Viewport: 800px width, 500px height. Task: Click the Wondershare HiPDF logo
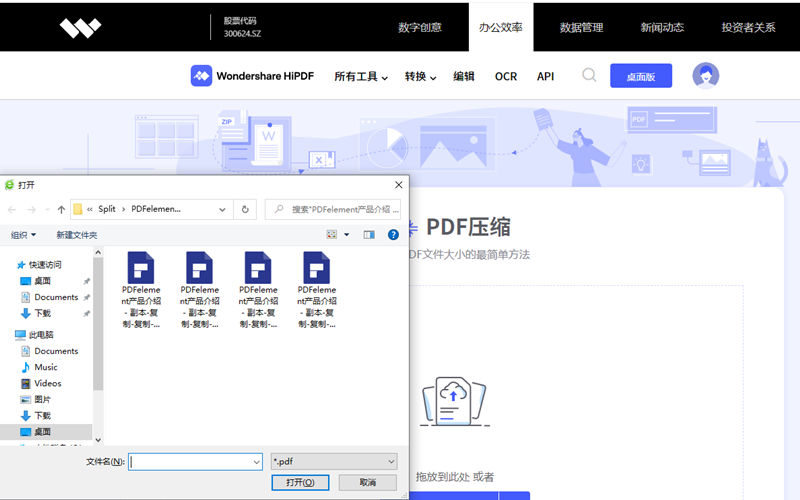coord(252,76)
